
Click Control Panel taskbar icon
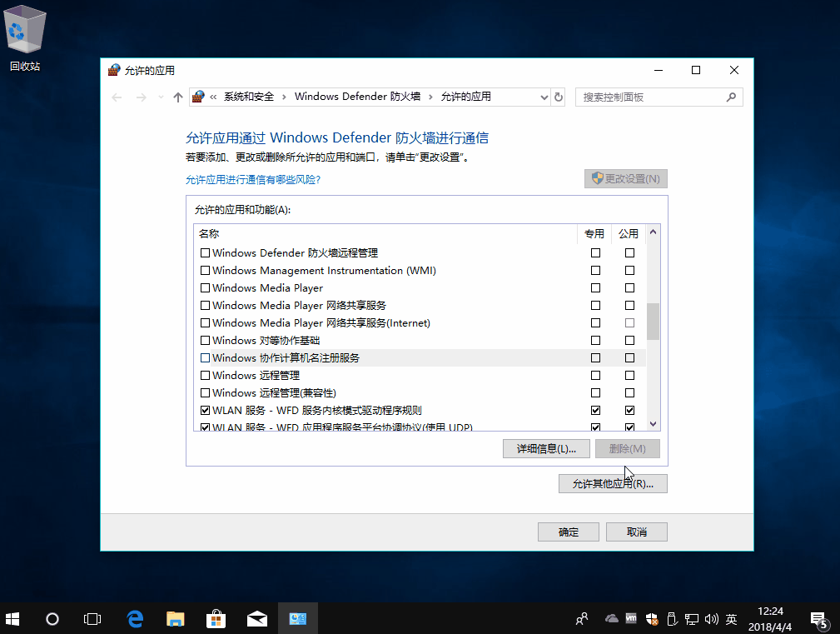coord(298,619)
